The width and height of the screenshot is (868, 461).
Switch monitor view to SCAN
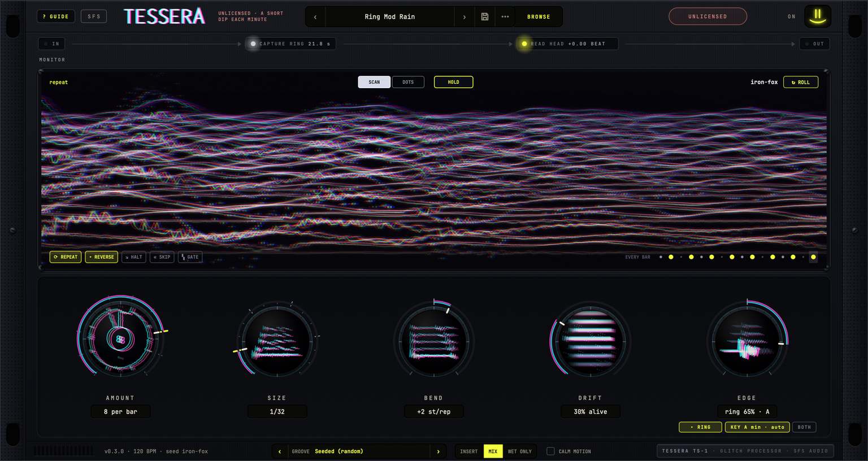click(374, 82)
